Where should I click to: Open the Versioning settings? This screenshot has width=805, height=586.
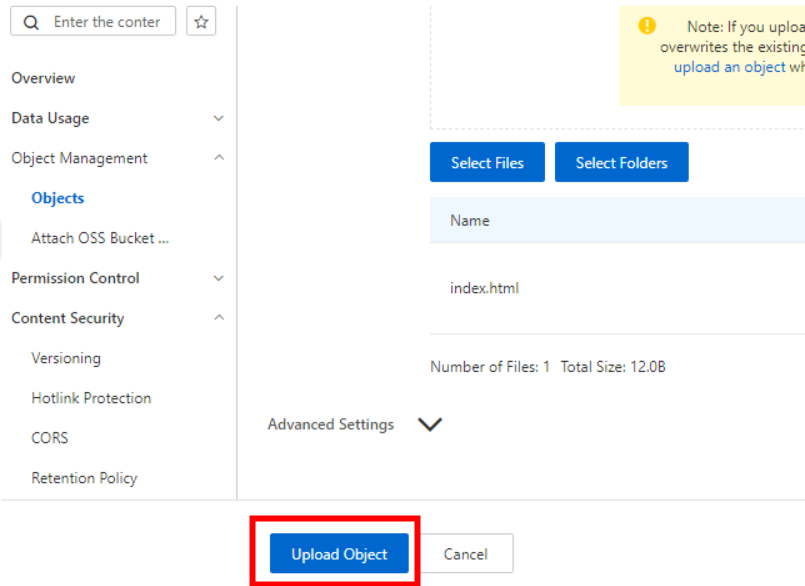(66, 358)
